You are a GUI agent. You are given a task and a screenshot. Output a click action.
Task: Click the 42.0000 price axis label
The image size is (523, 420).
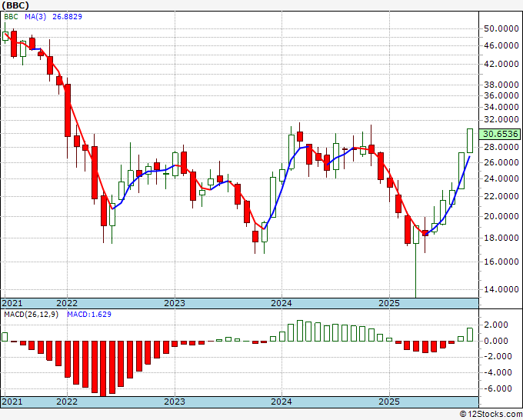click(501, 64)
